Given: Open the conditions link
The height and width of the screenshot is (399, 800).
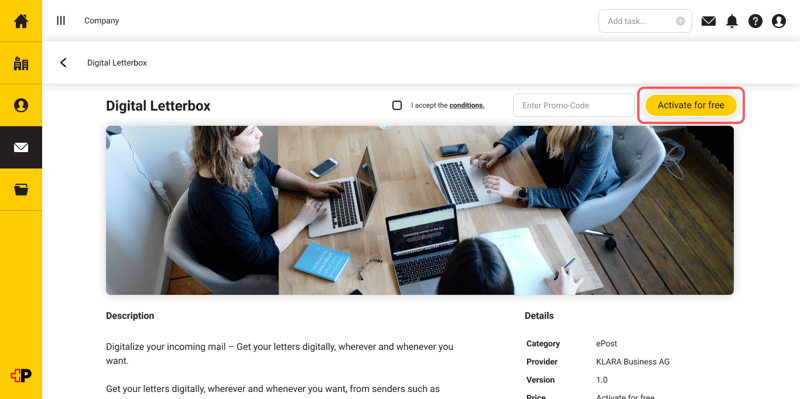Looking at the screenshot, I should coord(467,106).
